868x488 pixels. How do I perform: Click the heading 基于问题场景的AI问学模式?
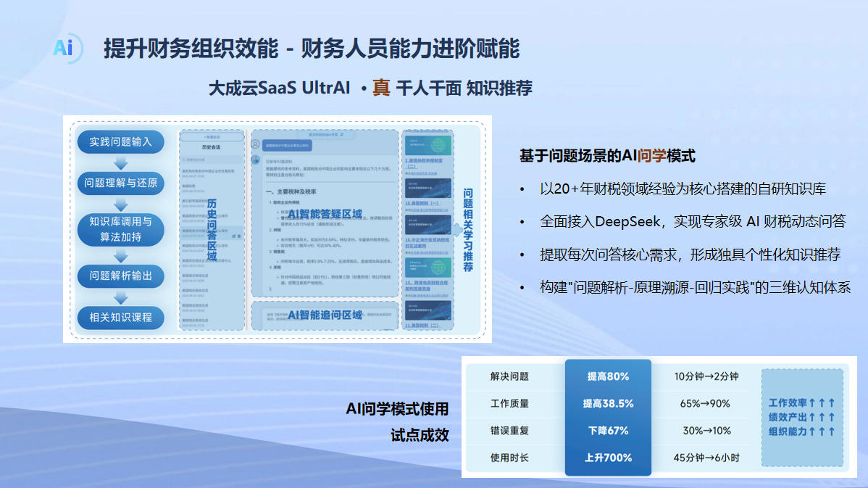tap(607, 156)
